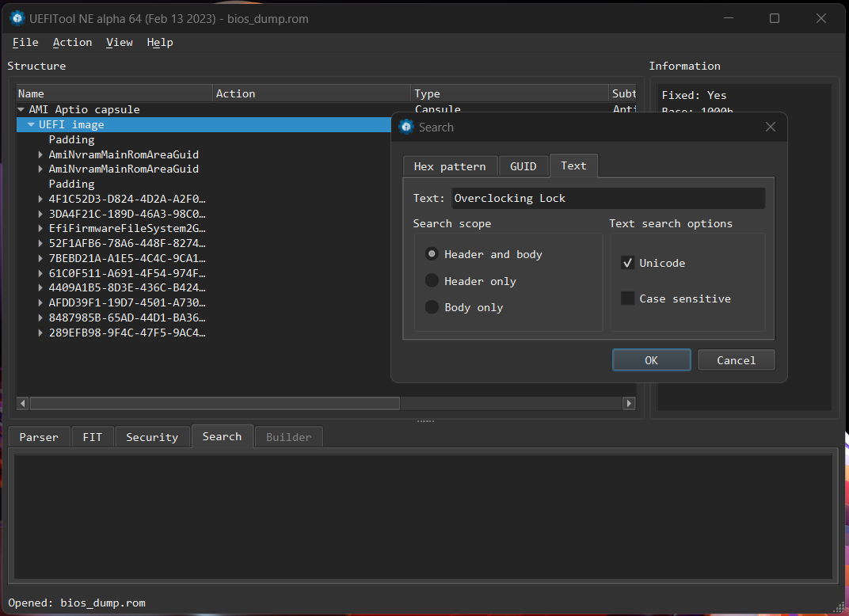Close the UEFITool main window
Image resolution: width=849 pixels, height=616 pixels.
click(821, 18)
